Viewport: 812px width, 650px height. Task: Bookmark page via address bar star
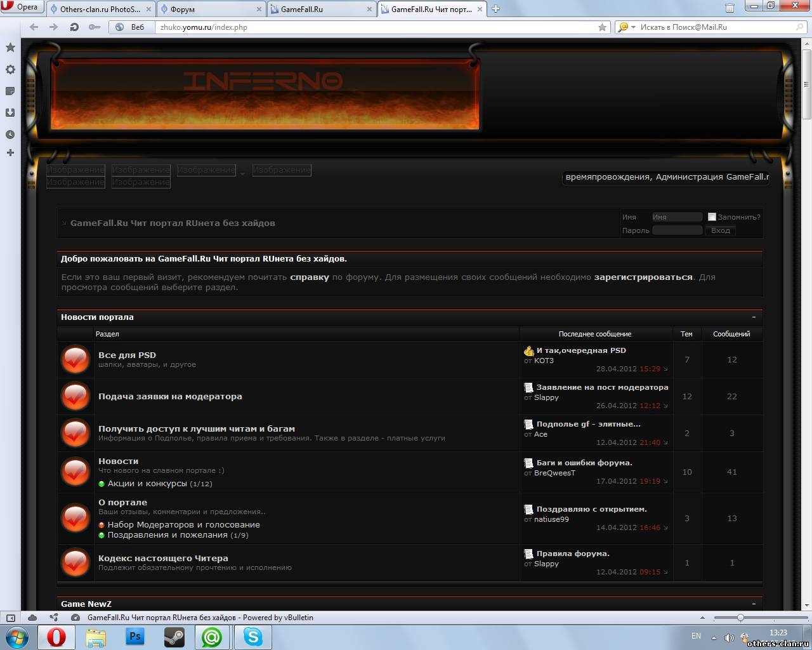(x=602, y=27)
